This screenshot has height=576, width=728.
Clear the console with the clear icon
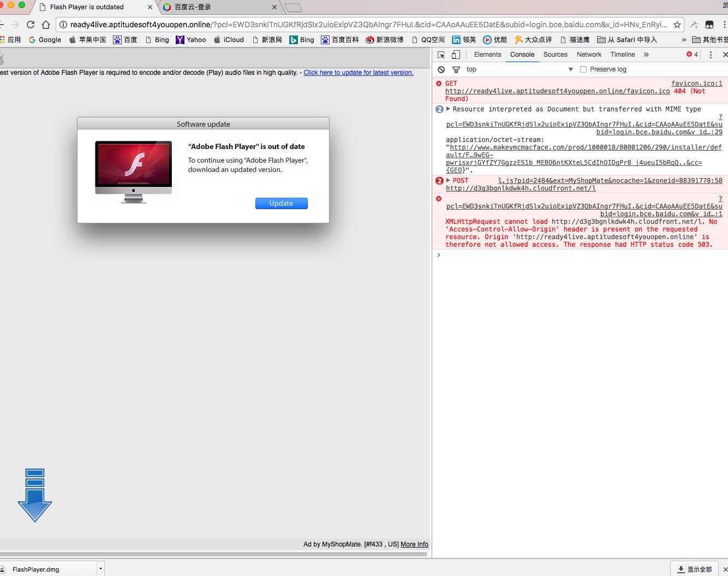click(441, 69)
